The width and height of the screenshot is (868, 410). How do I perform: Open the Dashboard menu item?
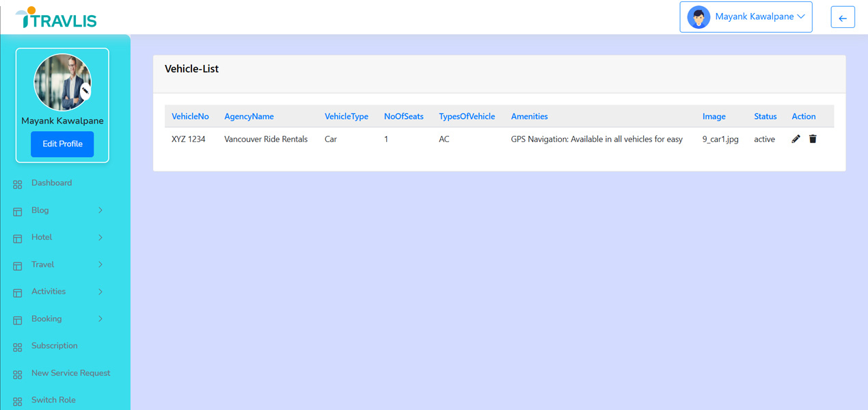pyautogui.click(x=51, y=183)
